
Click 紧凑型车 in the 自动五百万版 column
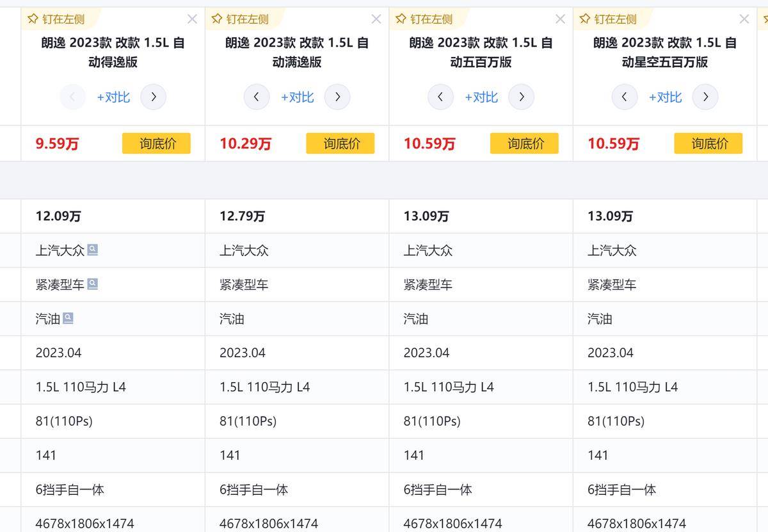coord(428,284)
